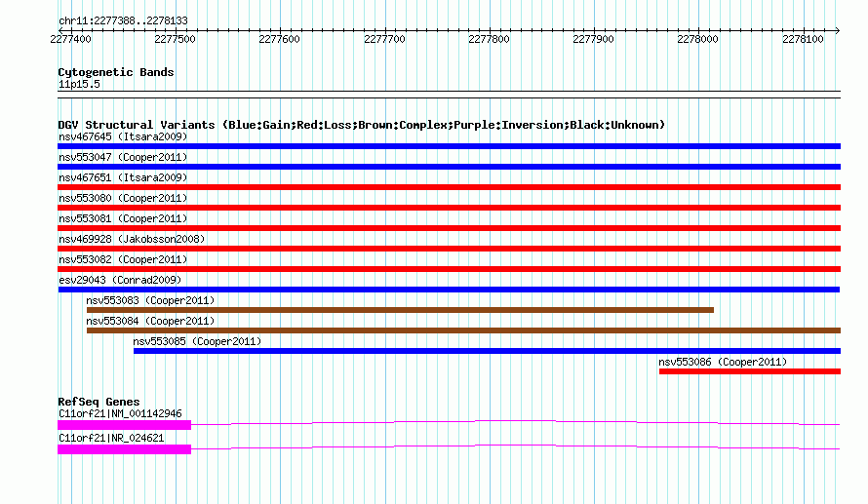The image size is (868, 504).
Task: Click the nsv467645 (Itsara2009) label
Action: 123,136
